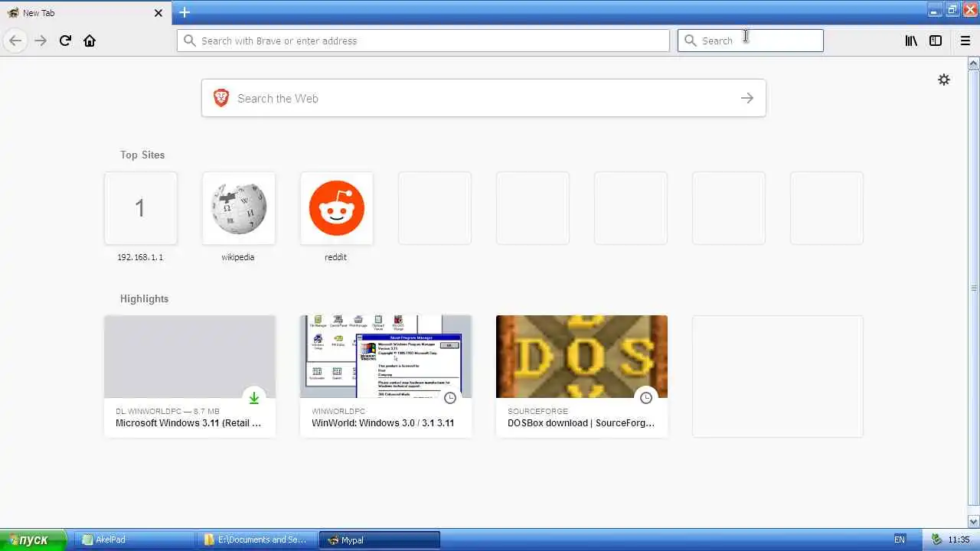Open the wikipedia top site tile
This screenshot has height=551, width=980.
(x=238, y=208)
